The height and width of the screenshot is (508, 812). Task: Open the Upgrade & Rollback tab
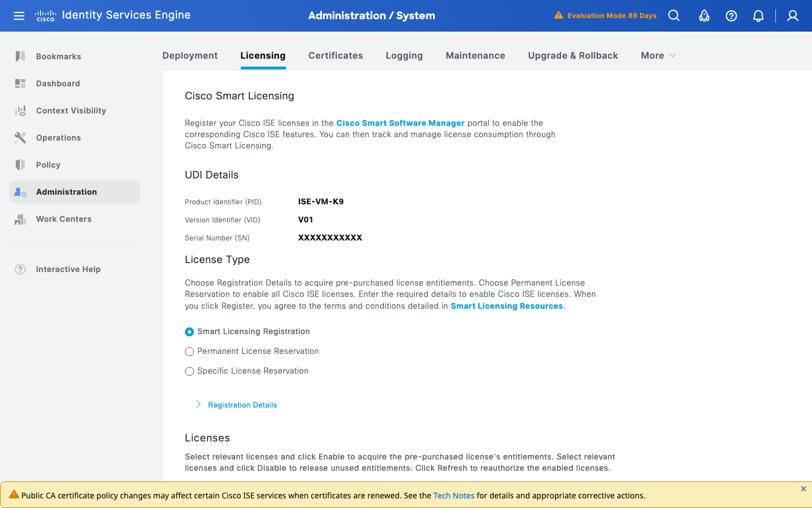[573, 55]
